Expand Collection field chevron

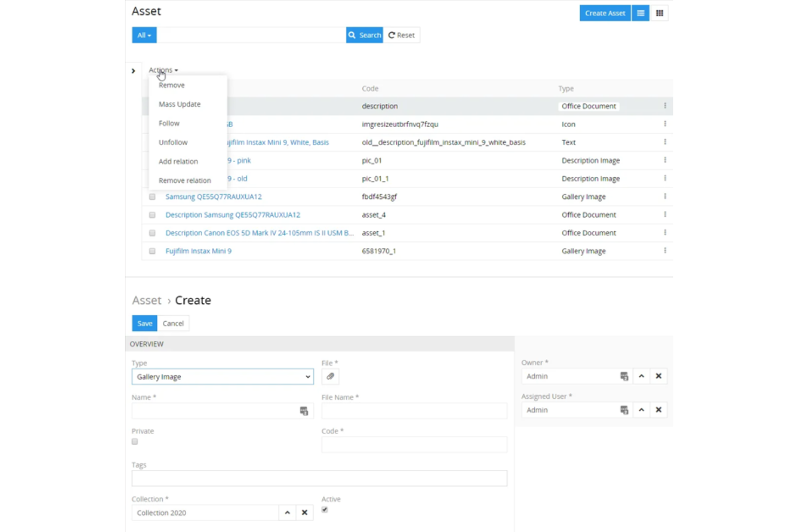pyautogui.click(x=287, y=513)
